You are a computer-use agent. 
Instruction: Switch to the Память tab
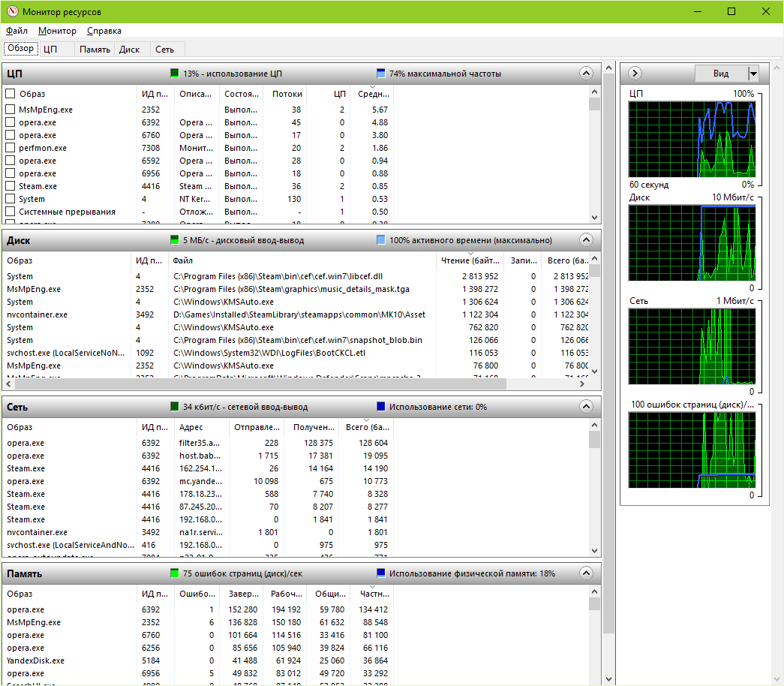pyautogui.click(x=95, y=50)
